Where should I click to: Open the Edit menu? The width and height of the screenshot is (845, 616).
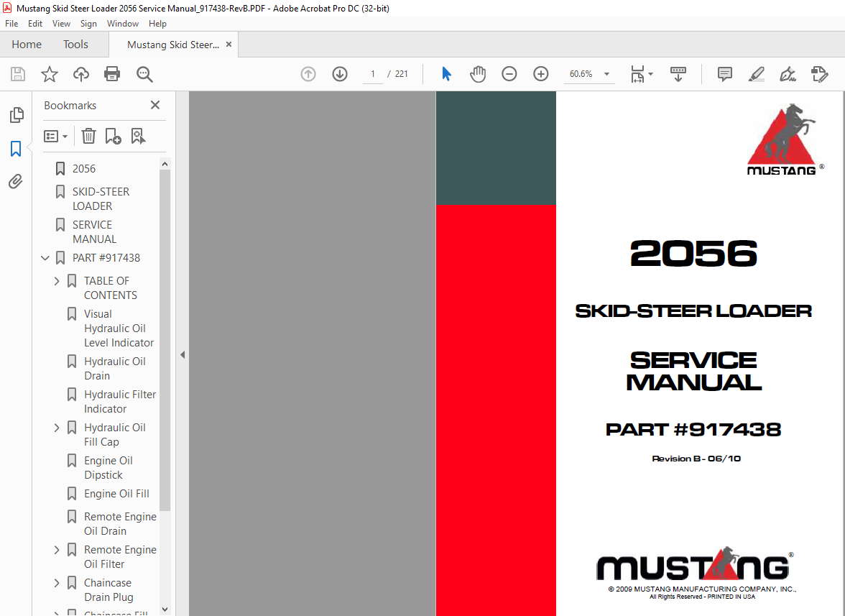coord(35,24)
